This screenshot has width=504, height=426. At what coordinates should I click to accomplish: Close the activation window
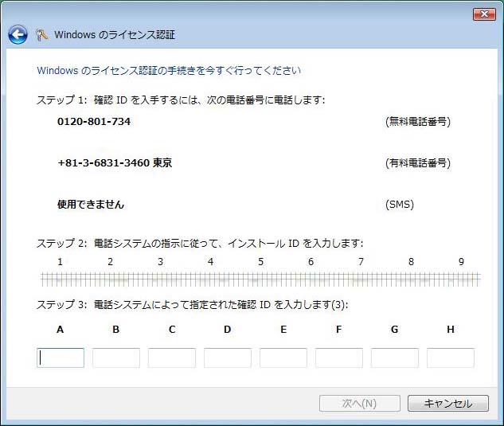point(484,14)
